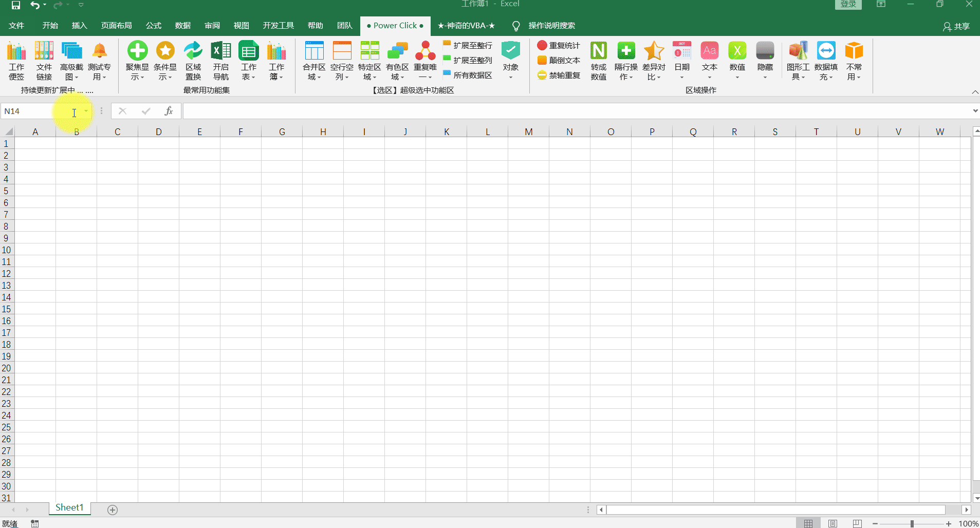Open the 文件 menu tab
This screenshot has height=528, width=980.
coord(16,26)
